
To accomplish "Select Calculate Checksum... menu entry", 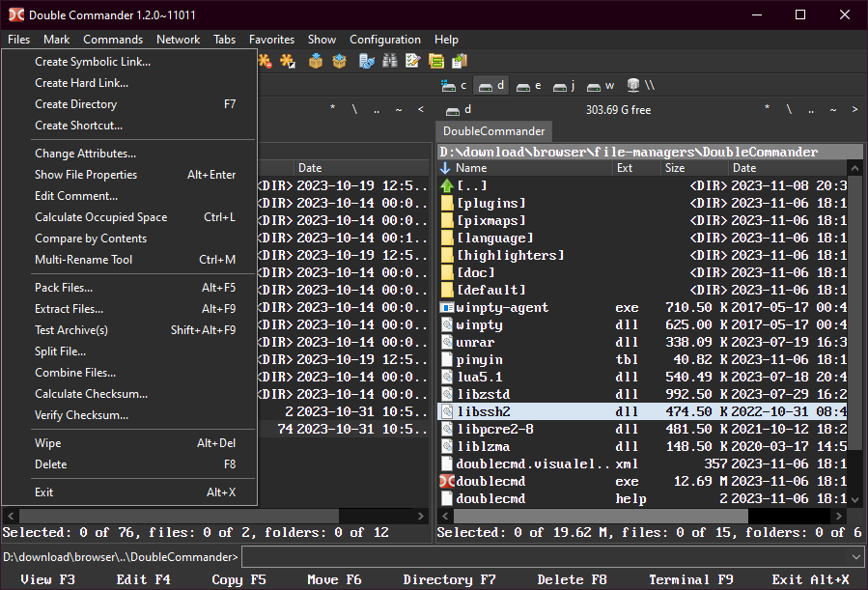I will (x=91, y=394).
